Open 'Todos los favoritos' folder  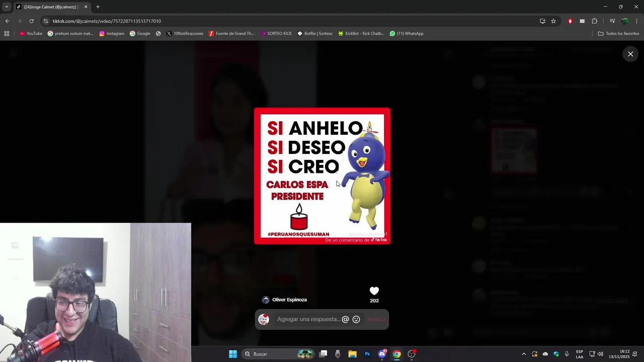618,34
